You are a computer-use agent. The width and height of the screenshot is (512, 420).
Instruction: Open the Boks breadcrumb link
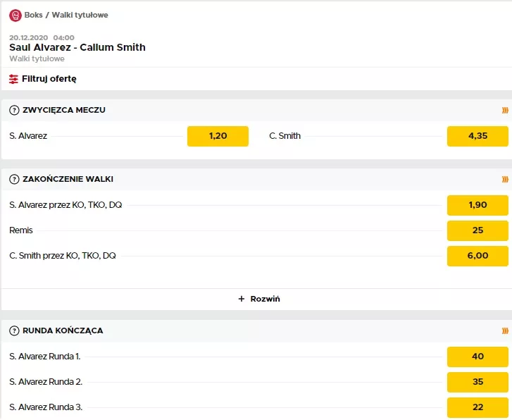pos(33,15)
